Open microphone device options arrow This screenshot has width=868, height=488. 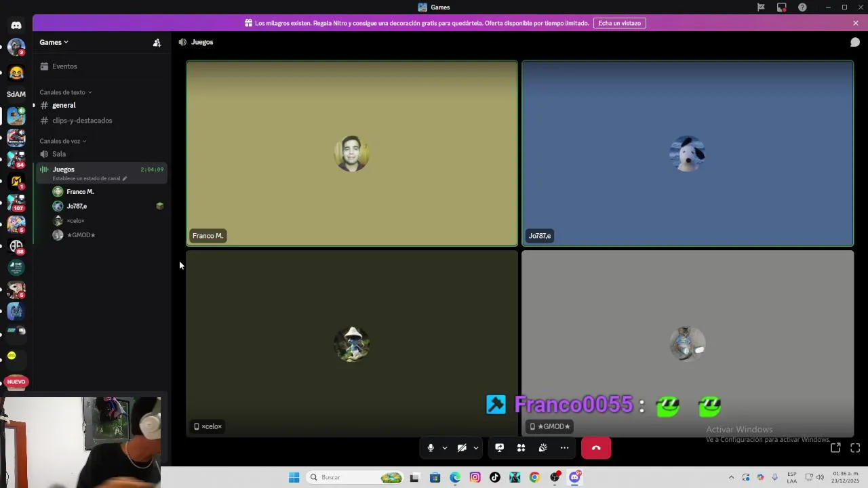445,448
